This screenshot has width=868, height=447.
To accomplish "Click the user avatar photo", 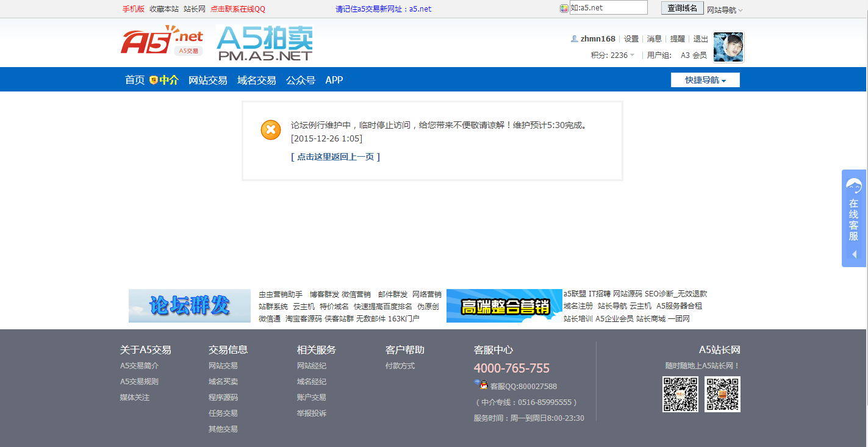I will tap(728, 47).
